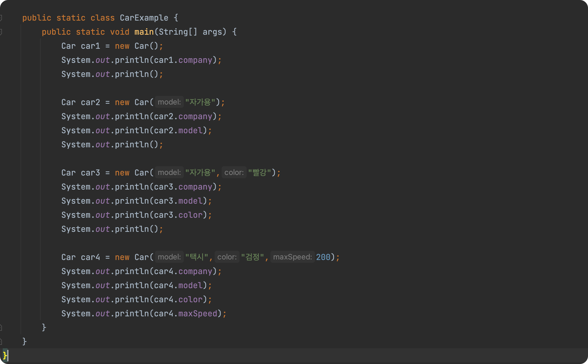Click the model: hint on car4 line
588x364 pixels.
[x=169, y=257]
